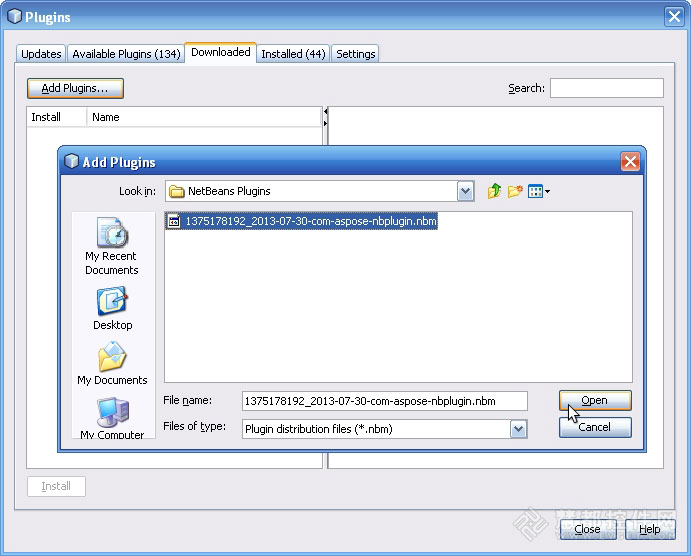Create new folder icon in Add Plugins

tap(515, 191)
